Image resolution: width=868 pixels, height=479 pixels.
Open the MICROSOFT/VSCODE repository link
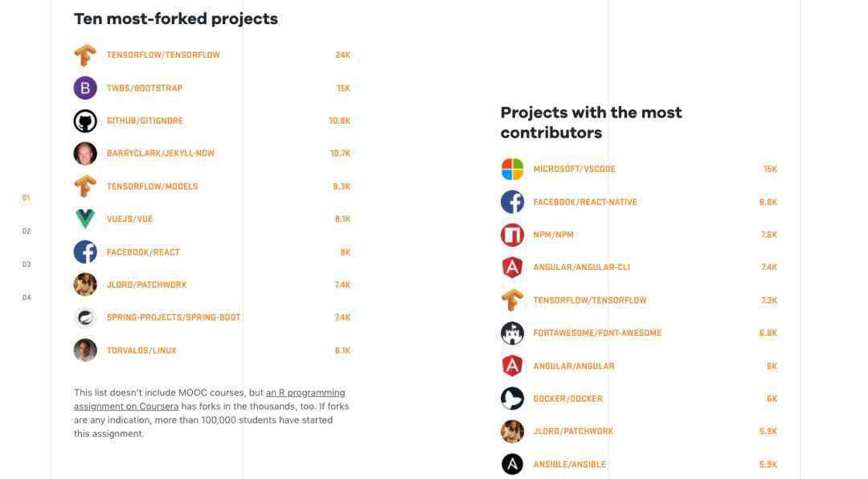[x=574, y=170]
